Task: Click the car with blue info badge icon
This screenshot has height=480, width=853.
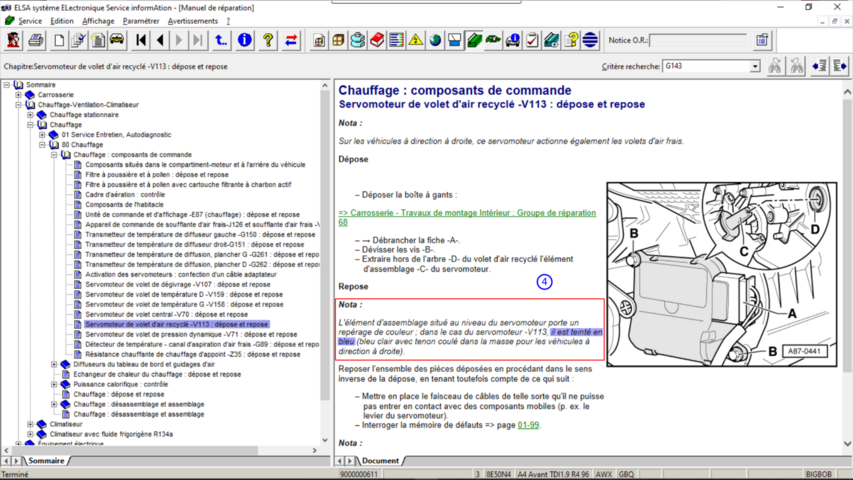Action: pyautogui.click(x=512, y=40)
